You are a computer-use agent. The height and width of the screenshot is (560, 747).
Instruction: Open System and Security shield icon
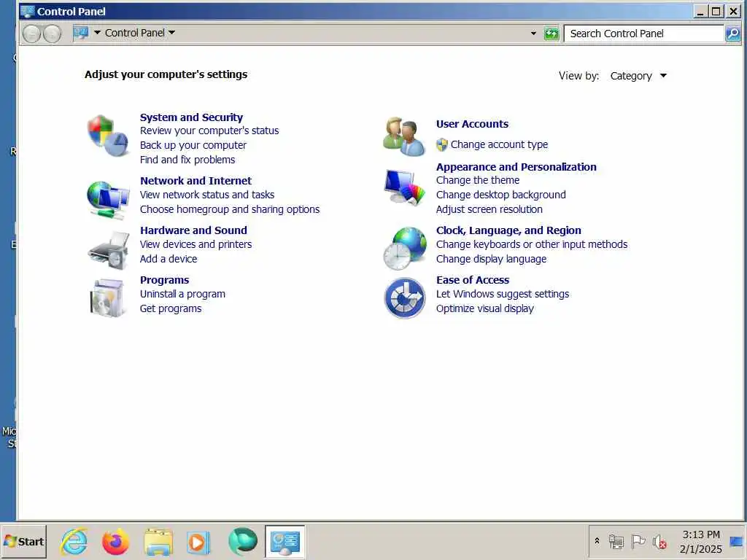pyautogui.click(x=108, y=136)
